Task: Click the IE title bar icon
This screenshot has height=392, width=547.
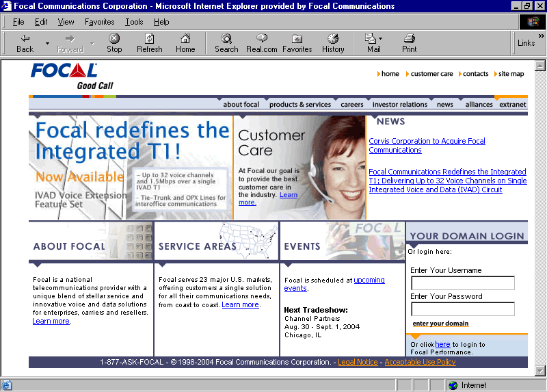Action: [x=6, y=5]
